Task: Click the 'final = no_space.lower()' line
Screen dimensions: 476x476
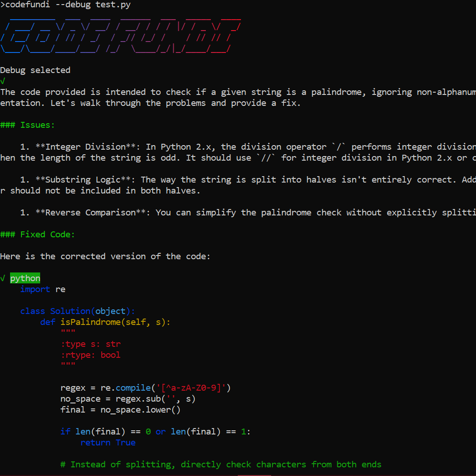Action: (120, 410)
